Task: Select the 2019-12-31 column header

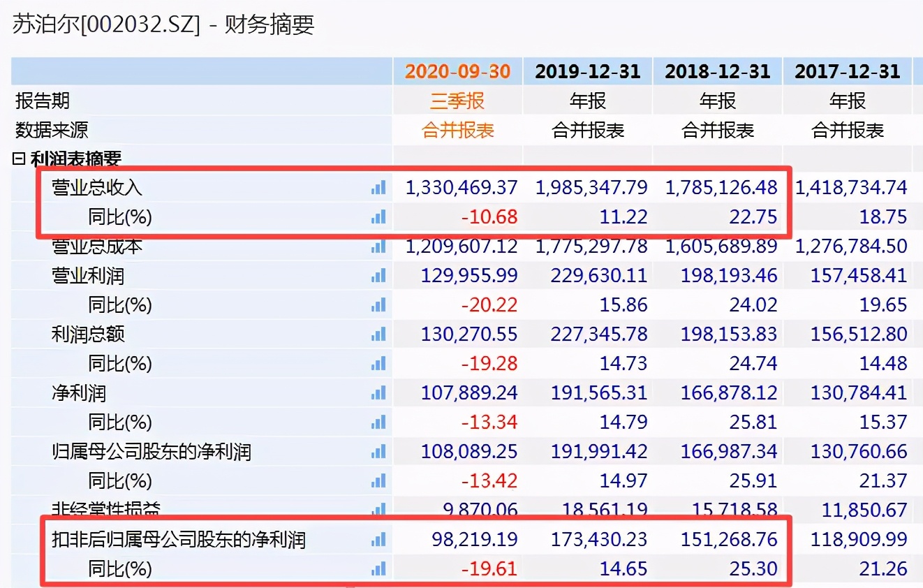Action: pos(588,71)
